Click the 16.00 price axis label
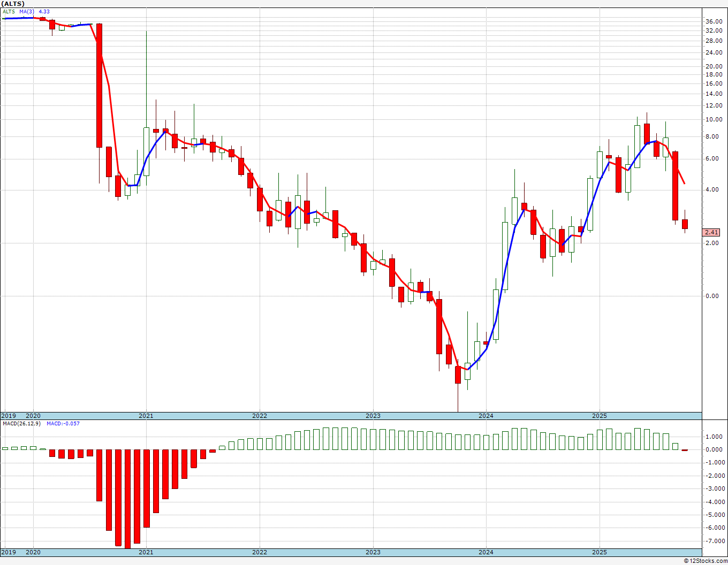 [x=713, y=83]
